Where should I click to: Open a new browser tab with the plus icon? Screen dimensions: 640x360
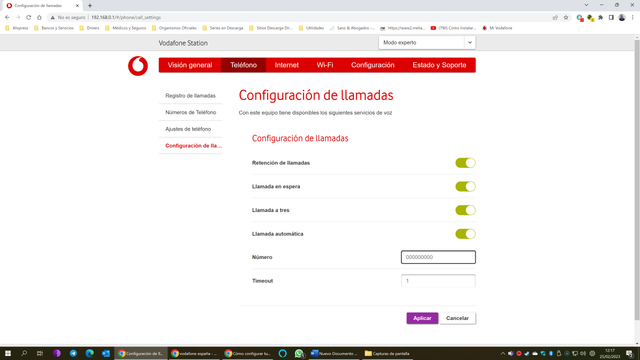point(90,6)
